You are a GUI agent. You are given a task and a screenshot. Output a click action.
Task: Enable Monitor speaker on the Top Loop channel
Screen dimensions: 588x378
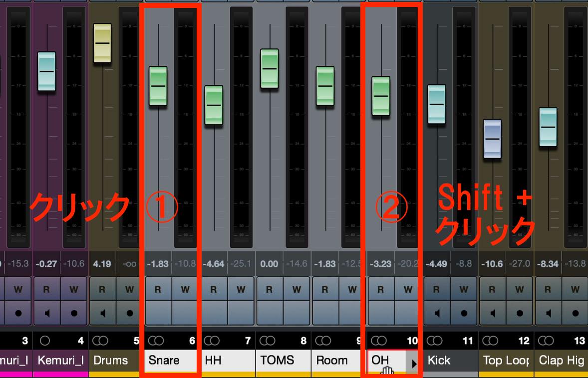pos(492,313)
